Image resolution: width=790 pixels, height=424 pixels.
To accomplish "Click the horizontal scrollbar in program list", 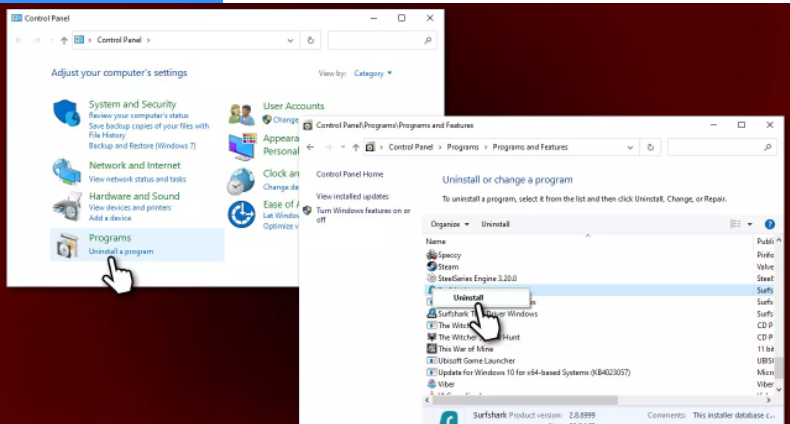I will click(525, 400).
